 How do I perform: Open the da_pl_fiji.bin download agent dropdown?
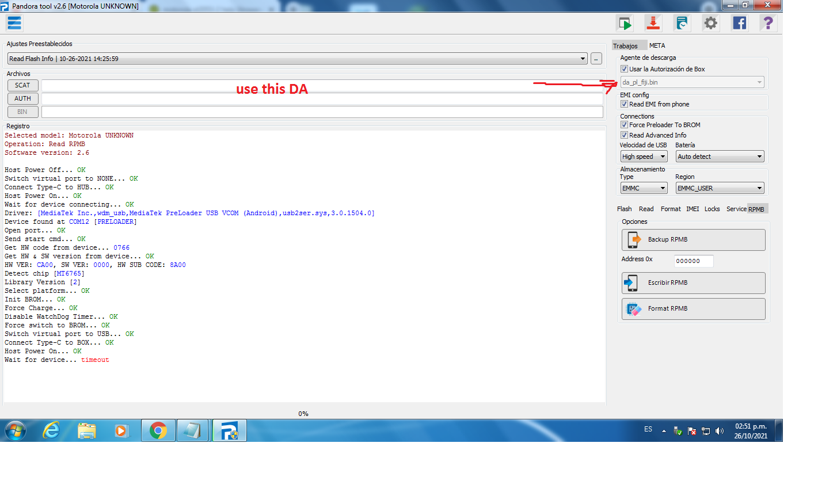pos(692,82)
